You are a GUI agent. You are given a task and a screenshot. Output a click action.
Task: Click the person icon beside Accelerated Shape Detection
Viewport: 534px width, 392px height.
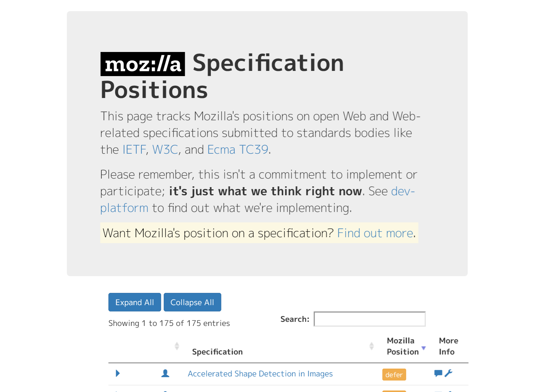coord(165,373)
